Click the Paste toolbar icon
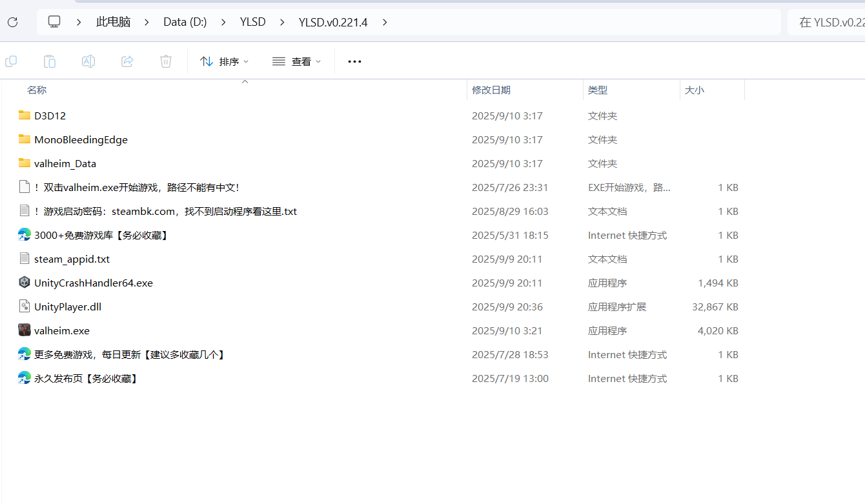This screenshot has height=504, width=865. (x=50, y=61)
